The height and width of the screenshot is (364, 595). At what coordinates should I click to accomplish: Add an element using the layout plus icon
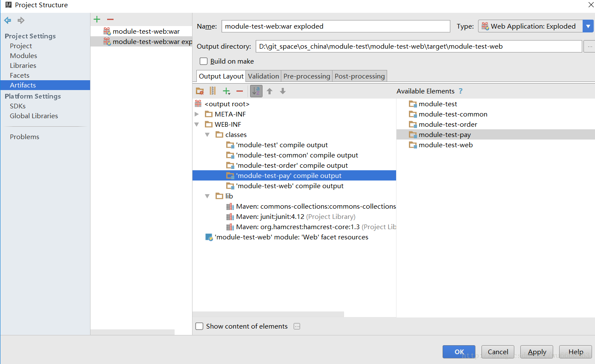226,91
